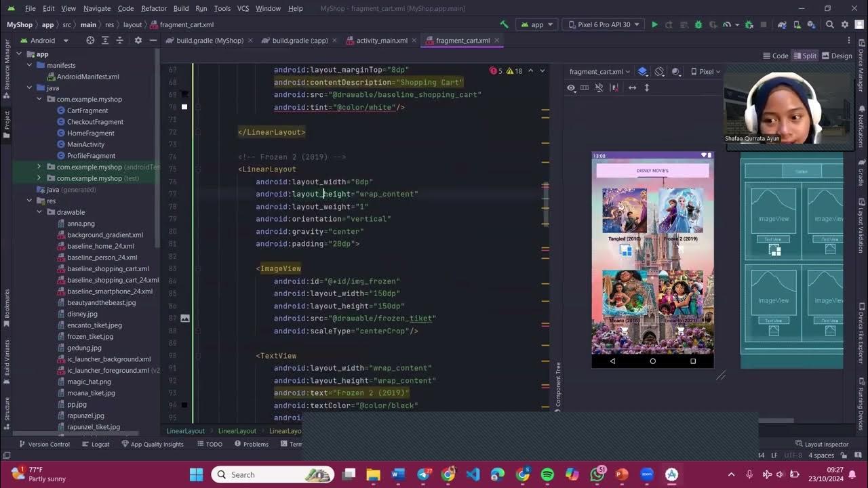Open the Project panel options gear
This screenshot has width=868, height=488.
click(138, 40)
